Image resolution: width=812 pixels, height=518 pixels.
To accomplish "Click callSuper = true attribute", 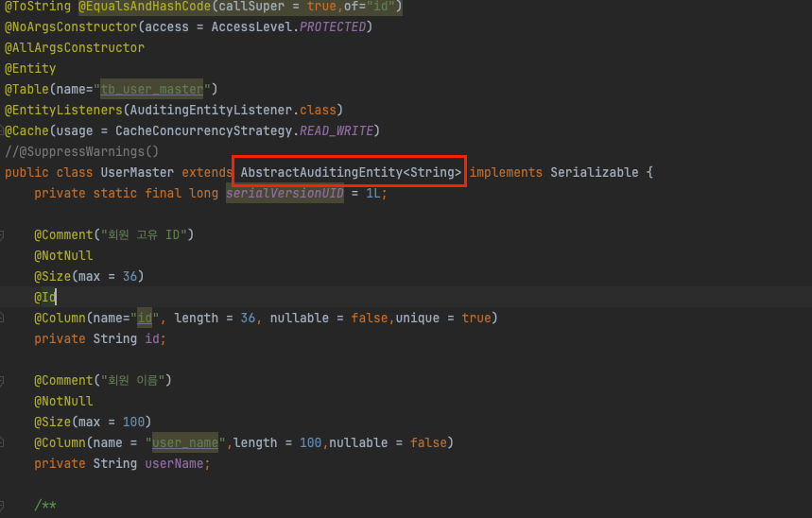I will click(x=278, y=7).
